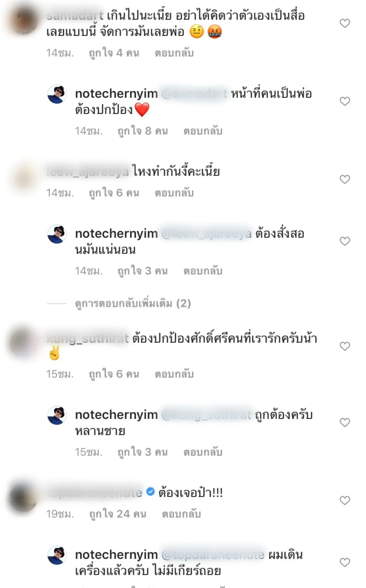Image resolution: width=366 pixels, height=588 pixels.
Task: Like notechernyim's reply ต้องสั่งสอนมันแน่นอน
Action: tap(345, 241)
